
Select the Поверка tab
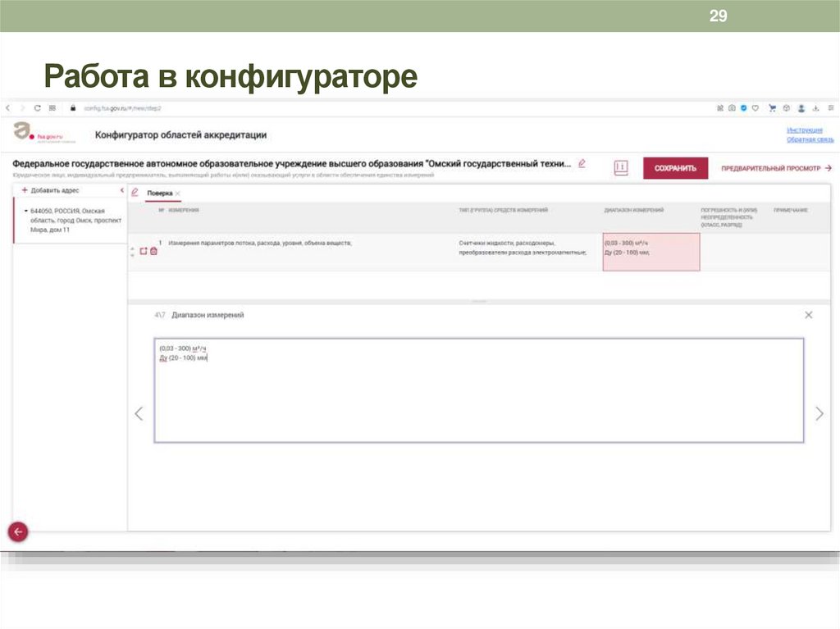click(161, 194)
